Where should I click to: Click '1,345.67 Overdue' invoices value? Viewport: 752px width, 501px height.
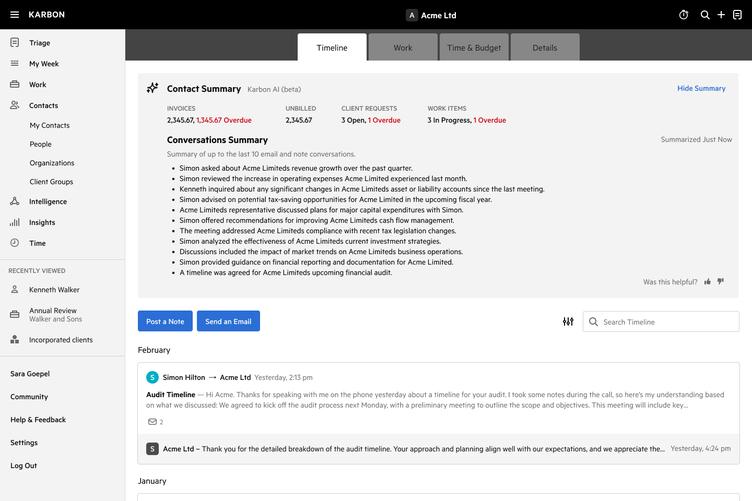point(224,120)
